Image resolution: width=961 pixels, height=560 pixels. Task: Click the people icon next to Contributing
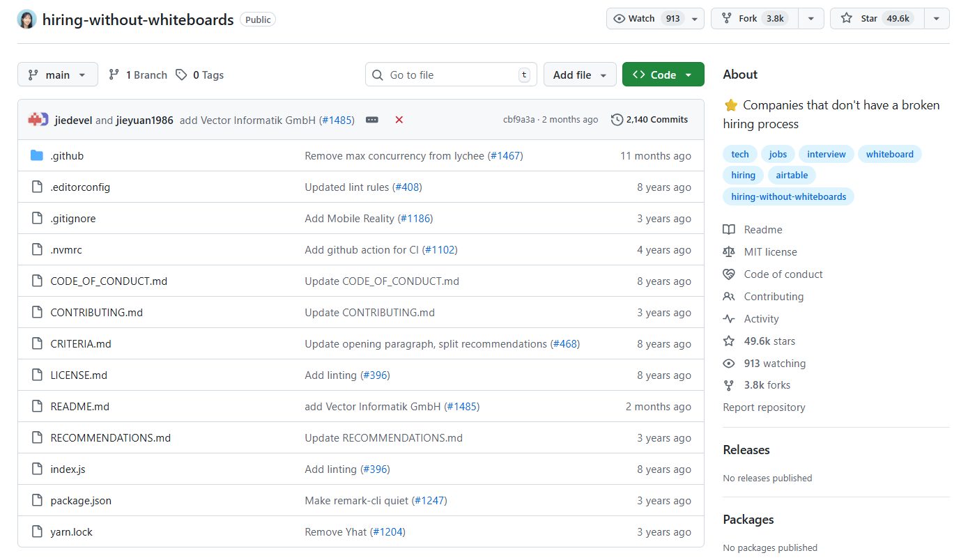pos(729,296)
